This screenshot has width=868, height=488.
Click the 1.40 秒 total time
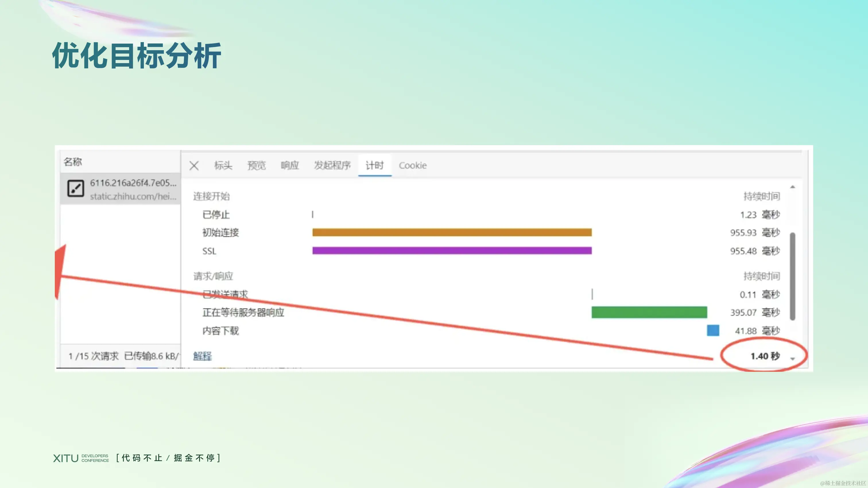click(x=765, y=356)
